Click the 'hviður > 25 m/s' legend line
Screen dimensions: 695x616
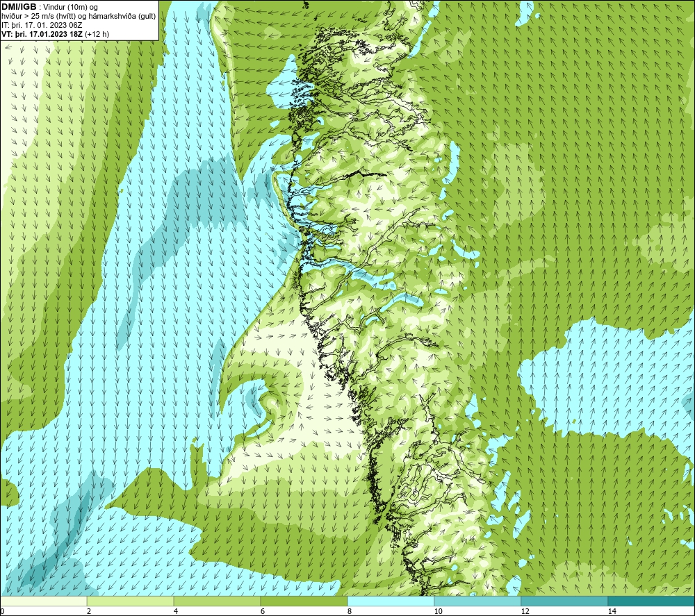pyautogui.click(x=79, y=16)
